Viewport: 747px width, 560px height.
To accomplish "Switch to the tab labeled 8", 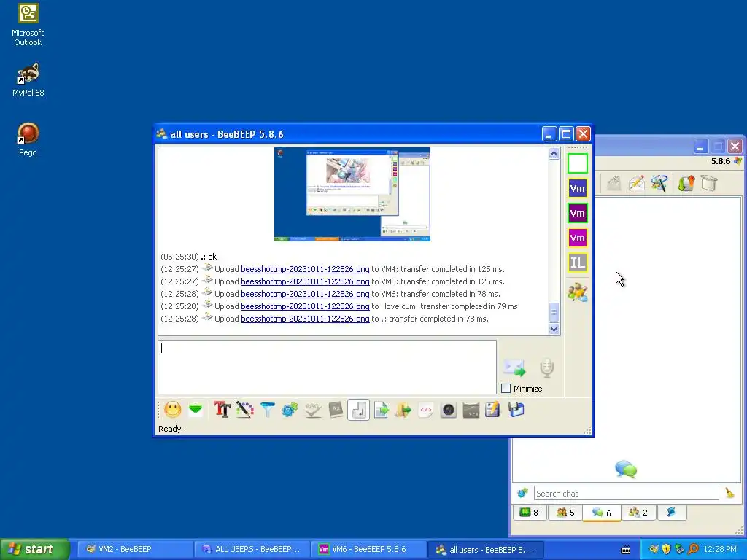I will pyautogui.click(x=529, y=513).
